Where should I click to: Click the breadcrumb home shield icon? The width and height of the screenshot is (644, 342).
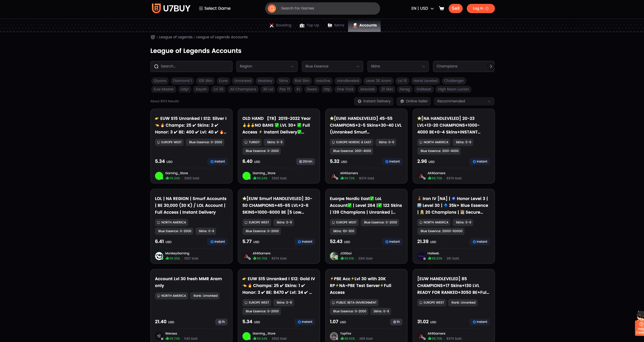[x=153, y=37]
